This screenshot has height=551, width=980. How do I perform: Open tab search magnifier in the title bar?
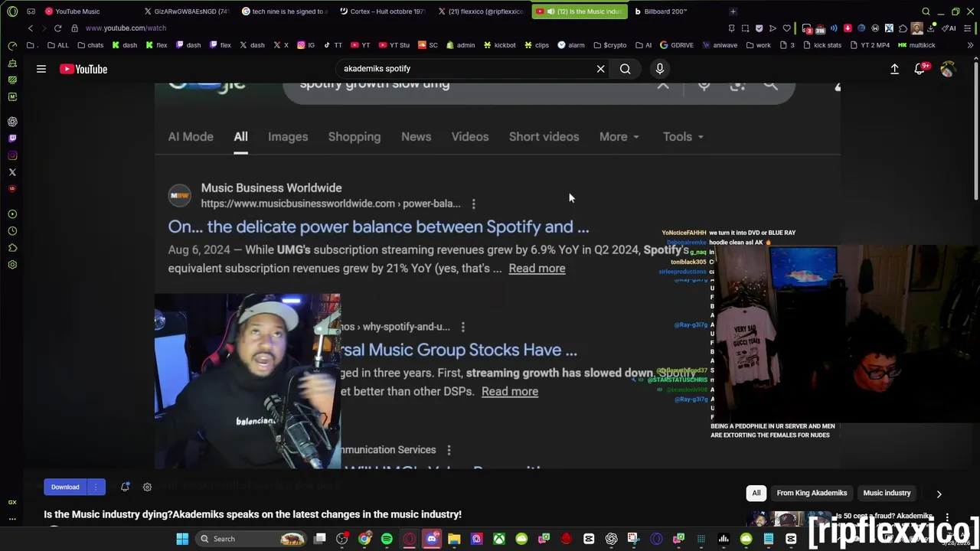pos(926,11)
